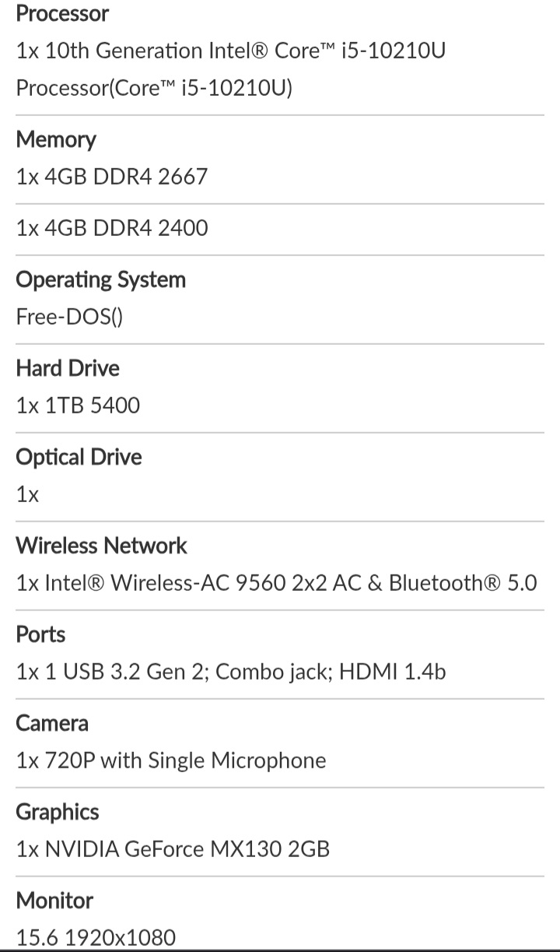
Task: Select the USB 3.2 Gen 2 ports entry
Action: point(231,672)
